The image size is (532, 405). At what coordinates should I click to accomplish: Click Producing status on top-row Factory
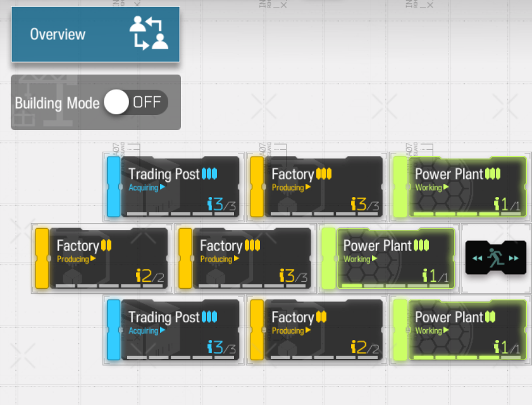[x=291, y=188]
